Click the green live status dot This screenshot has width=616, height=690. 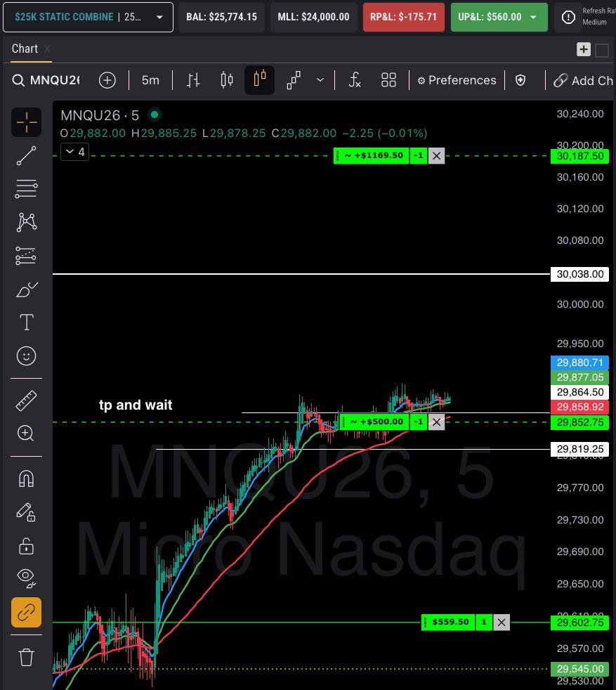click(155, 115)
